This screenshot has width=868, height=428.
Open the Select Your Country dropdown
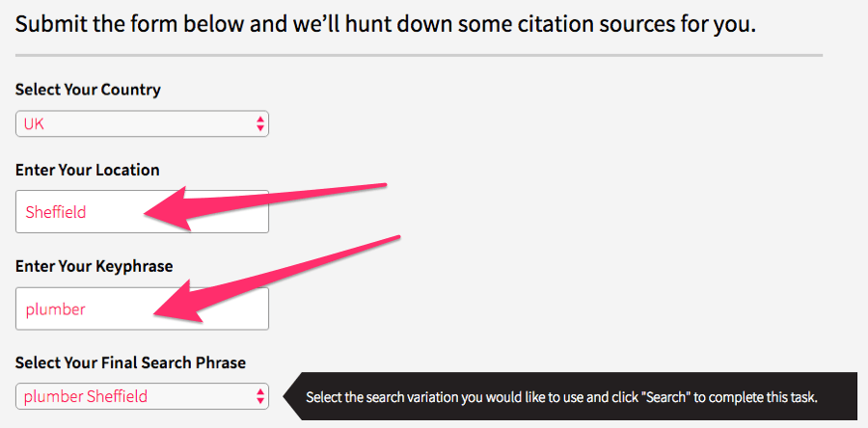click(x=142, y=123)
